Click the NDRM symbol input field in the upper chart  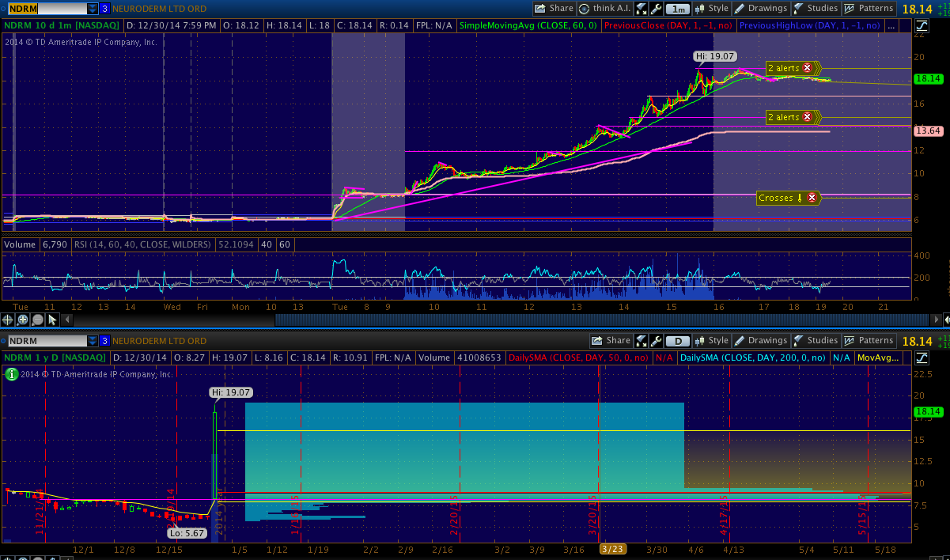point(46,9)
